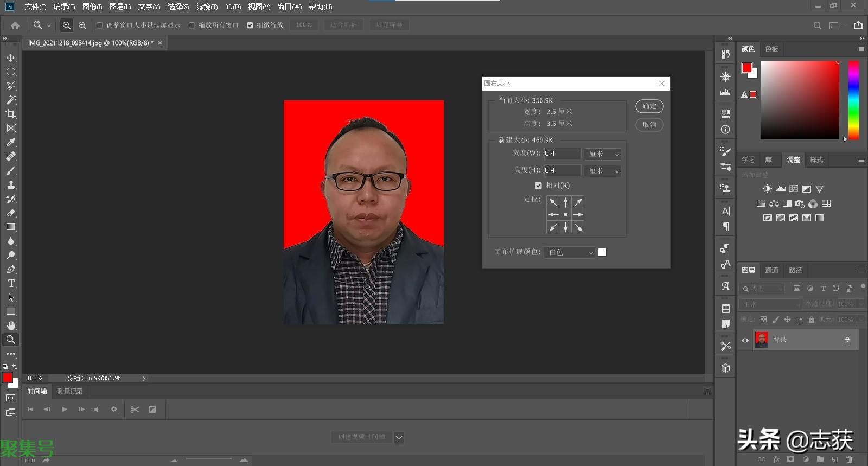868x466 pixels.
Task: Select the Eyedropper tool
Action: [x=11, y=142]
